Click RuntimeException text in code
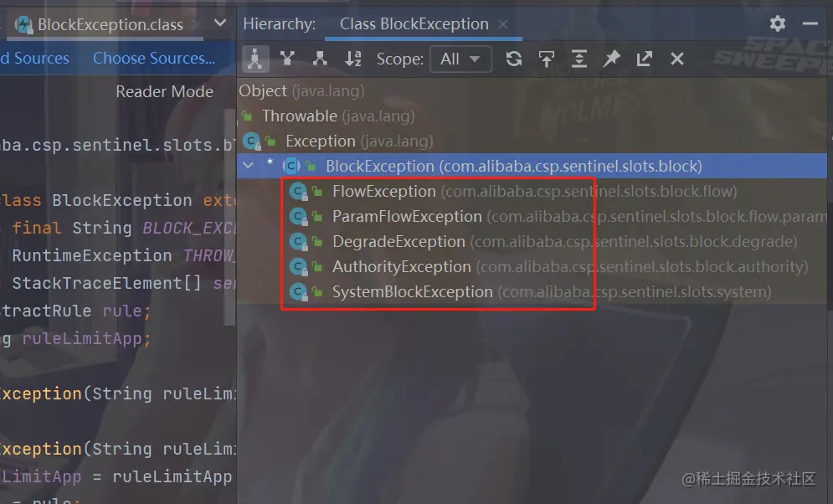833x504 pixels. click(92, 255)
